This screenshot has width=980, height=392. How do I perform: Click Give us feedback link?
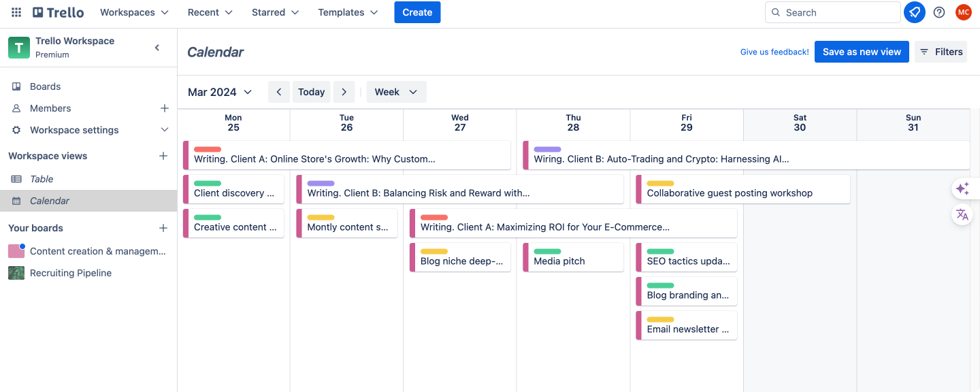pyautogui.click(x=774, y=52)
